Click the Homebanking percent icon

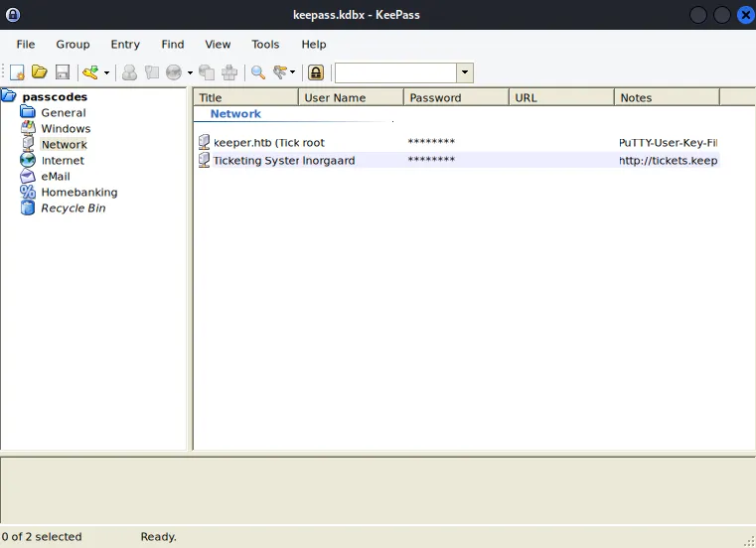pos(28,192)
